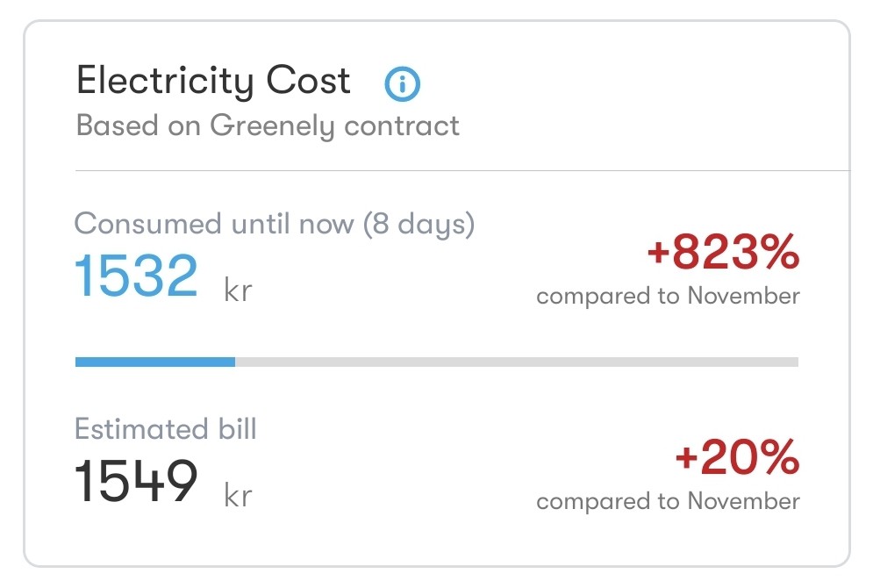Click the 'Based on Greenely contract' subtitle
873x588 pixels.
tap(268, 125)
